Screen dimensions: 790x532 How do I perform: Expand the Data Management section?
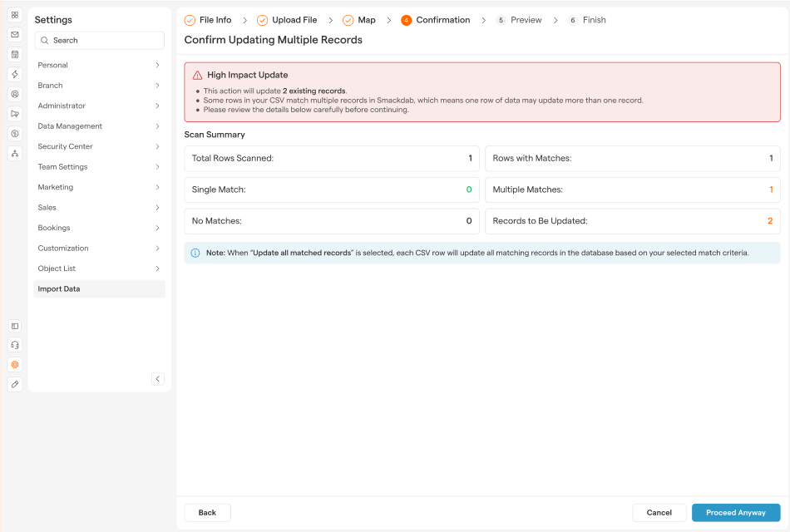(99, 126)
